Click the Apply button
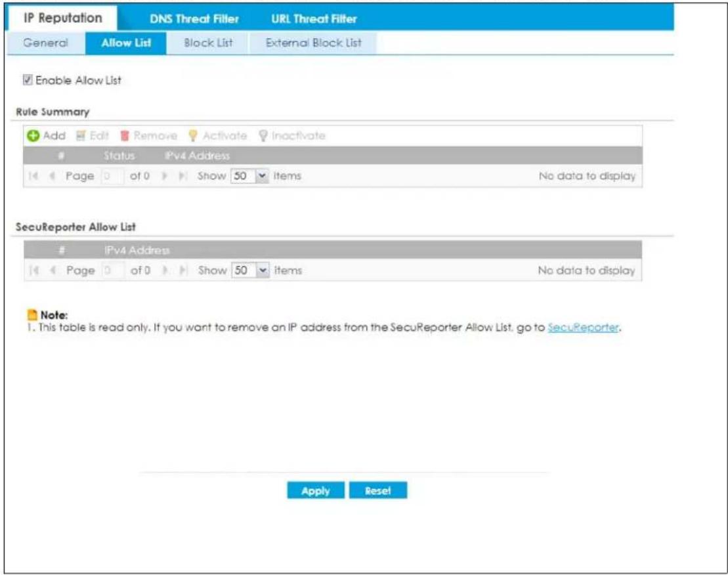728x575 pixels. tap(316, 490)
